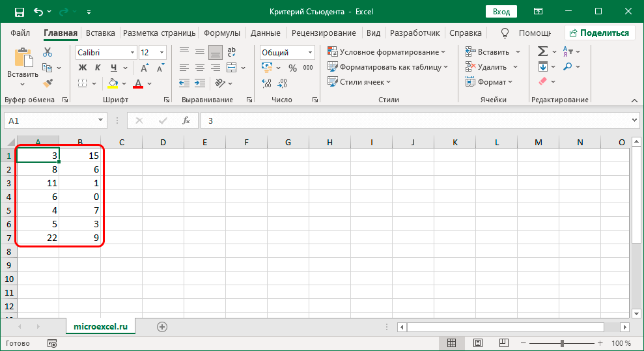The image size is (644, 351).
Task: Toggle top vertical alignment
Action: tap(184, 51)
